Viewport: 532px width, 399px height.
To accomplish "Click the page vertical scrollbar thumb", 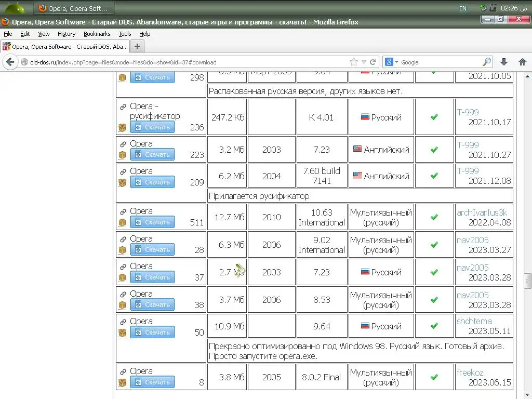I will [x=528, y=281].
